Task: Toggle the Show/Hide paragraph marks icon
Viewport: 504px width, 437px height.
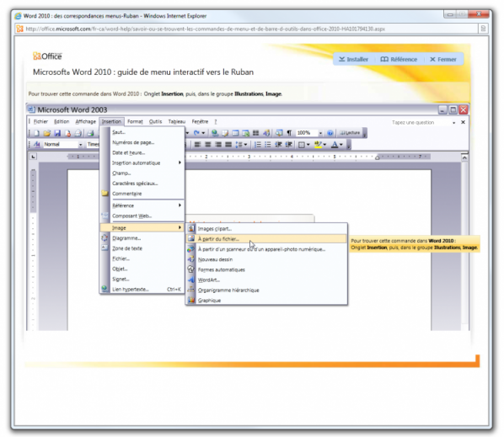Action: [289, 132]
